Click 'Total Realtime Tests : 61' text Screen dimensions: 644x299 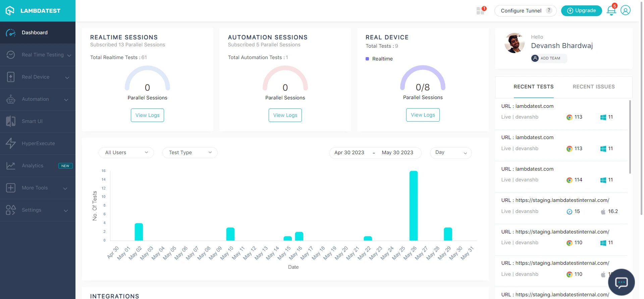pos(118,57)
